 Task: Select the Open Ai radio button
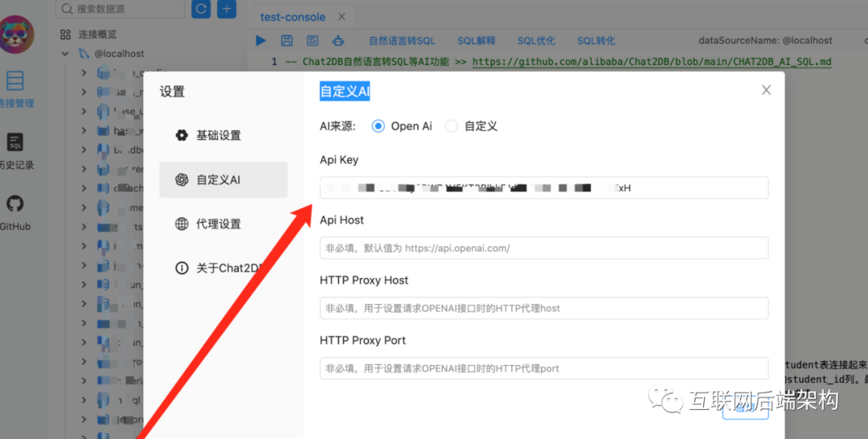pyautogui.click(x=378, y=126)
